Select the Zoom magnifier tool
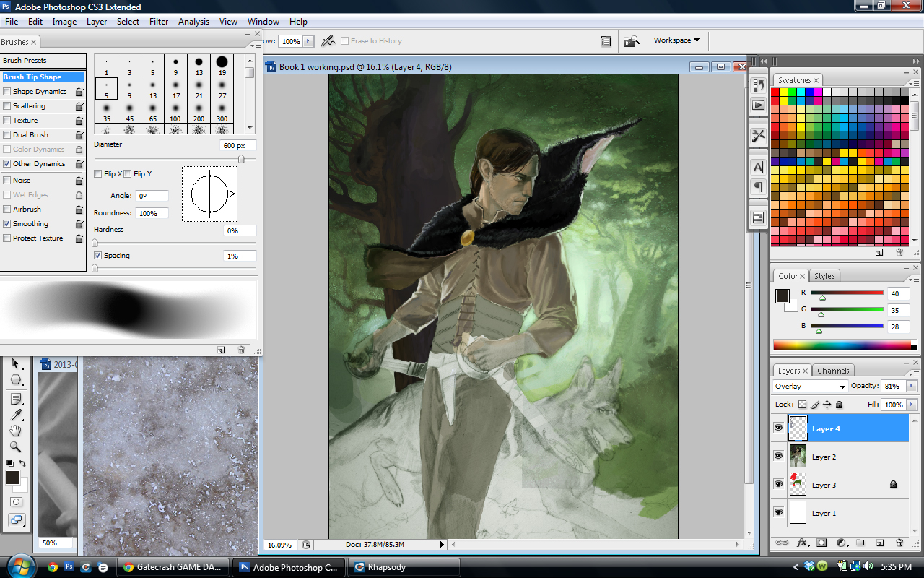 tap(16, 447)
